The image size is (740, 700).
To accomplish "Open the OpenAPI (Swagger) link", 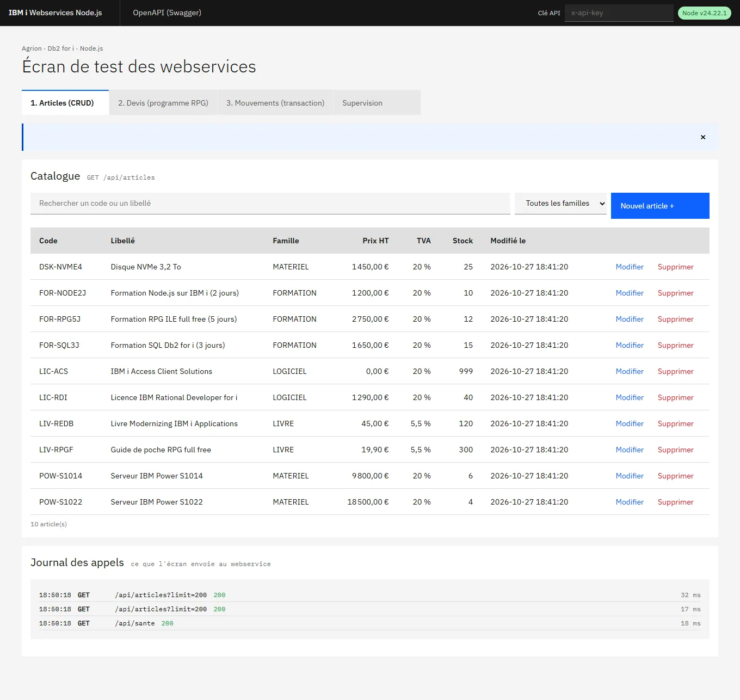I will click(167, 13).
